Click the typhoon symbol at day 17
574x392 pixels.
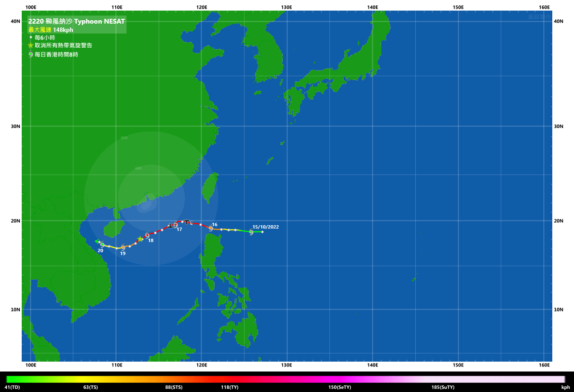coord(175,225)
